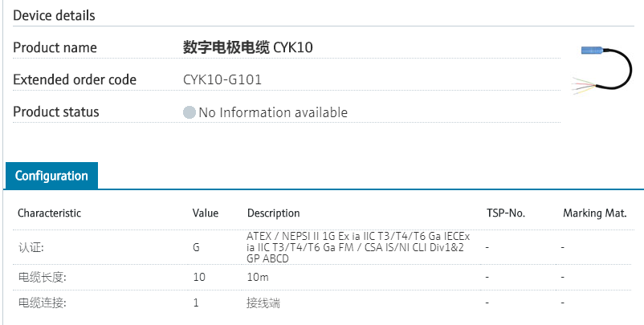
Task: Click the Product status label
Action: tap(56, 112)
